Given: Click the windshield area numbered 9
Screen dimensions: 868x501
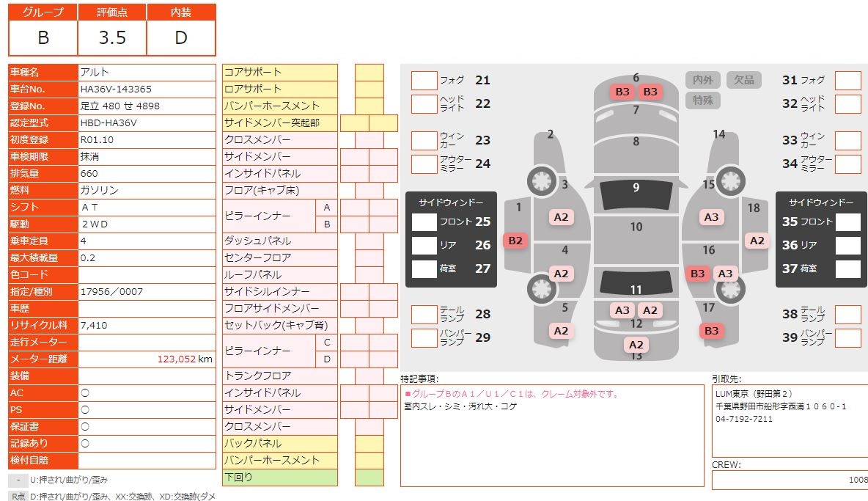Looking at the screenshot, I should [636, 193].
